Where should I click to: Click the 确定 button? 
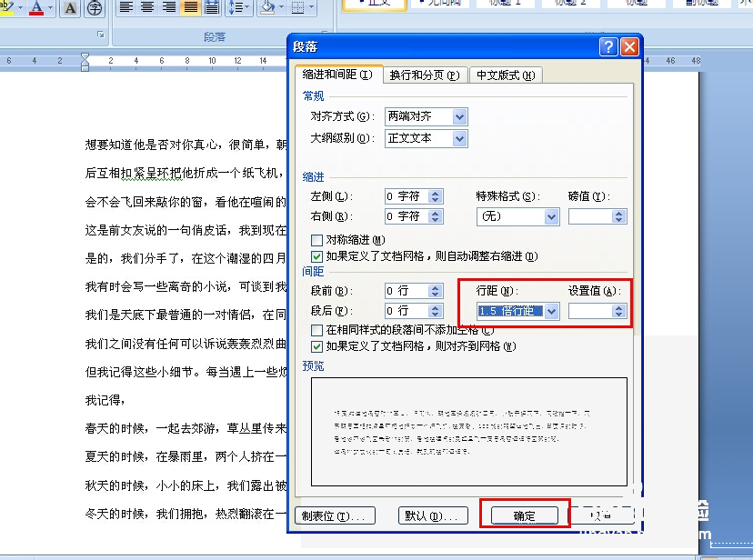525,516
